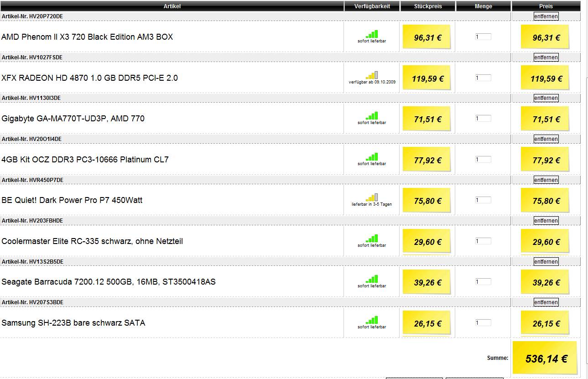
Task: Click total price 119,59 € in Preis column
Action: tap(545, 78)
